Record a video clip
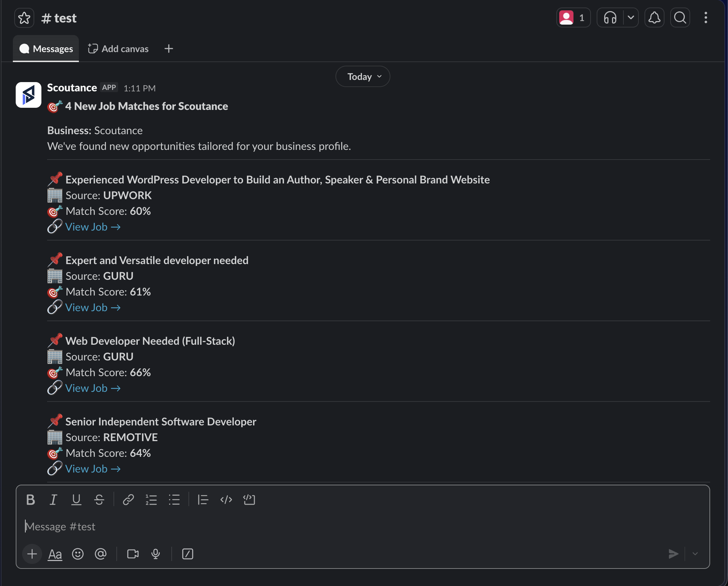This screenshot has width=728, height=586. click(133, 554)
